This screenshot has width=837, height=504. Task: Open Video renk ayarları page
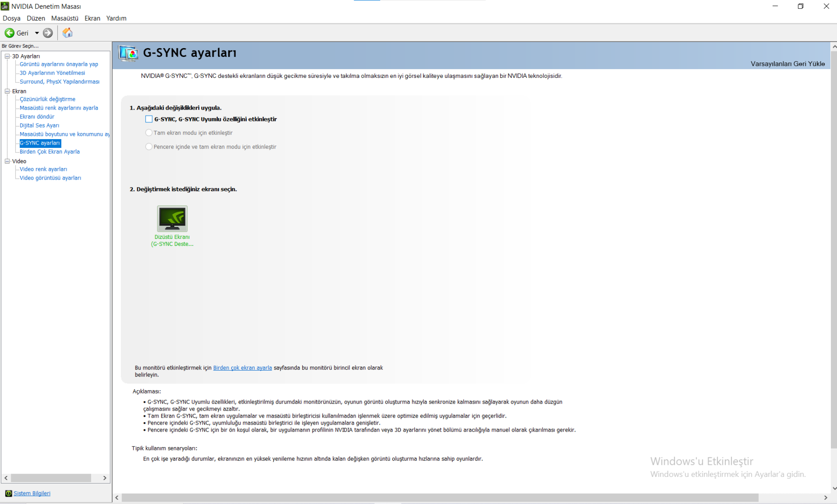(x=43, y=169)
